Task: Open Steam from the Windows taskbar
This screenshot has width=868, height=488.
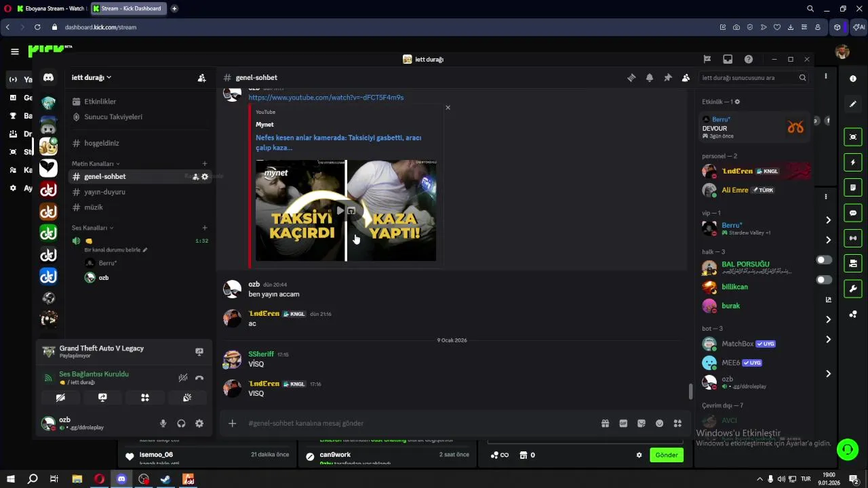Action: (165, 479)
